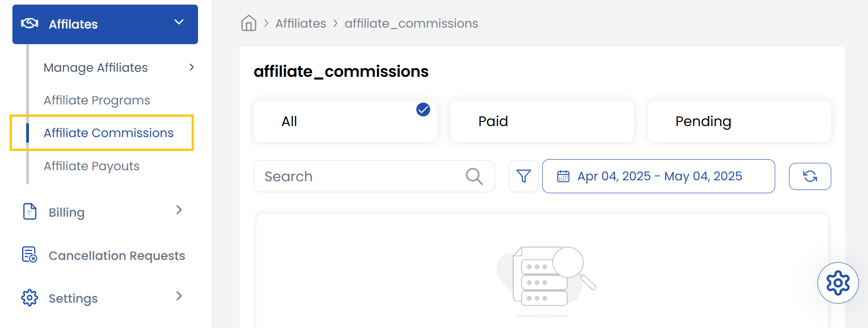Deselect the All filter checkmark
This screenshot has height=328, width=868.
pyautogui.click(x=423, y=109)
